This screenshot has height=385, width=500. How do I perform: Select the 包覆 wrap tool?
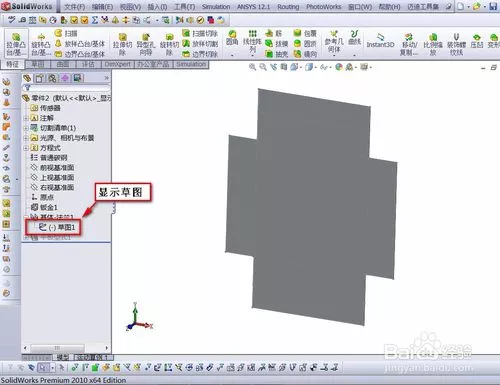pos(305,33)
